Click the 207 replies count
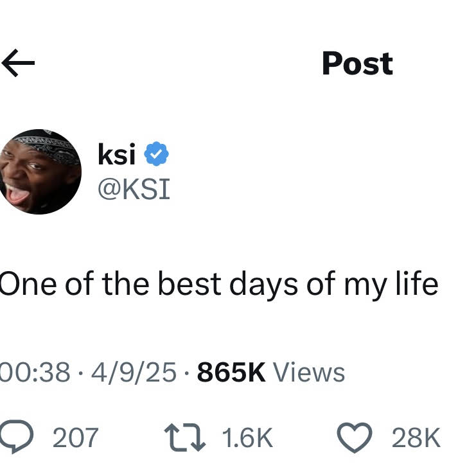 [75, 438]
